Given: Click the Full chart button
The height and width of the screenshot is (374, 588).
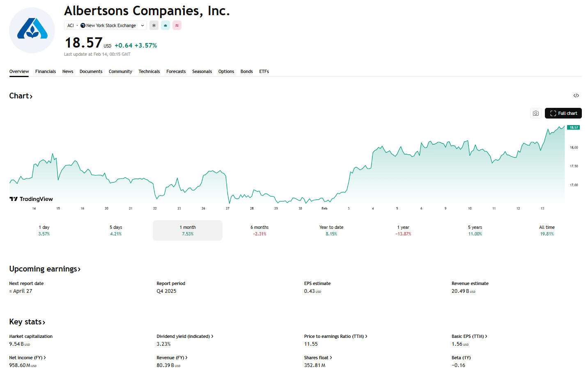Looking at the screenshot, I should [x=563, y=113].
